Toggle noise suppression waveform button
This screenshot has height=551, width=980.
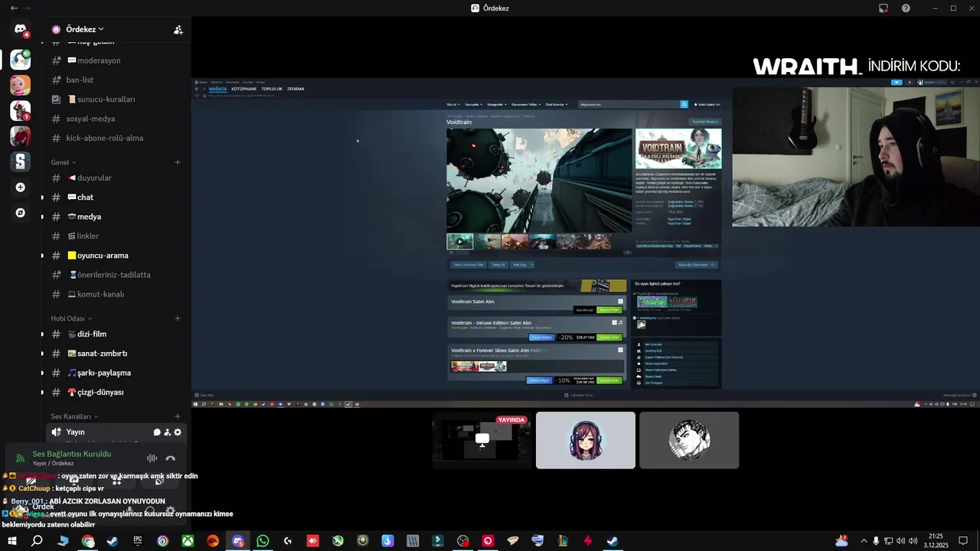pos(152,458)
